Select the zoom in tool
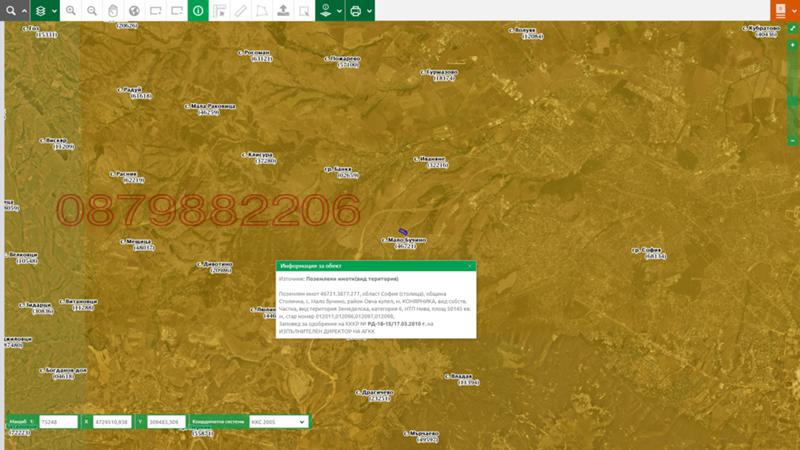This screenshot has height=450, width=800. [71, 11]
